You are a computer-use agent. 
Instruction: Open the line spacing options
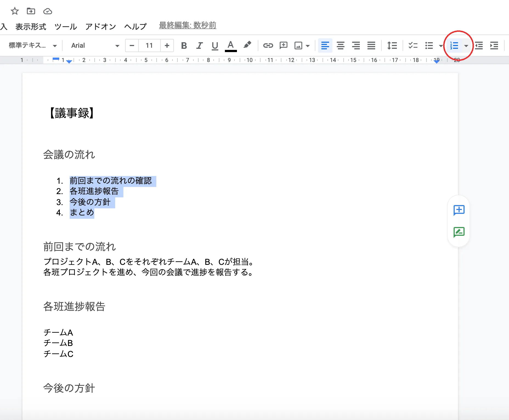coord(392,46)
